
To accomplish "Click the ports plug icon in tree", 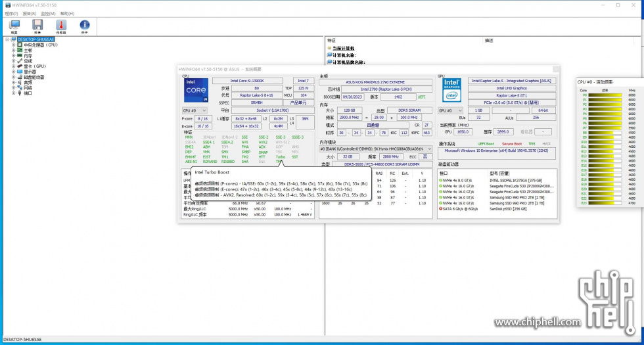I will click(x=19, y=93).
